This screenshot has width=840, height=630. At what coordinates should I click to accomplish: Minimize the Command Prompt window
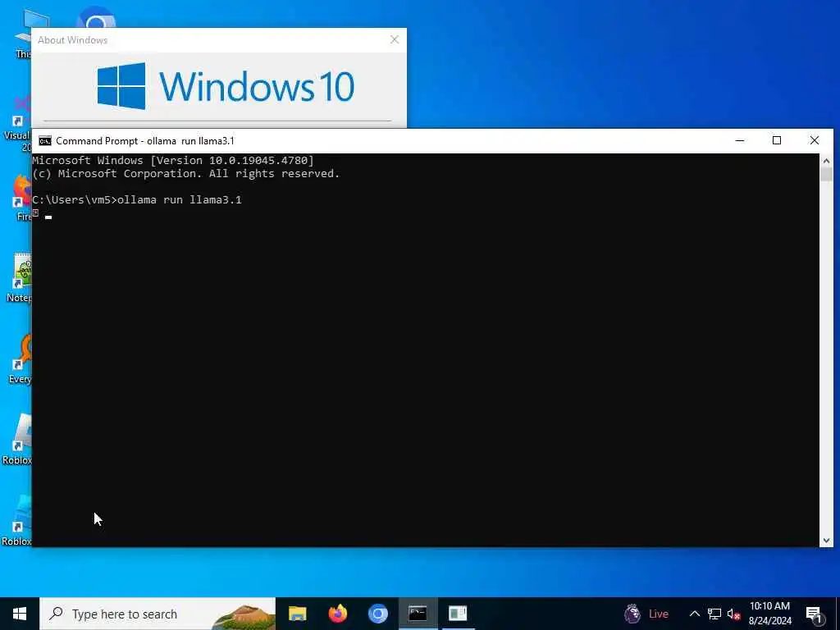pos(740,140)
